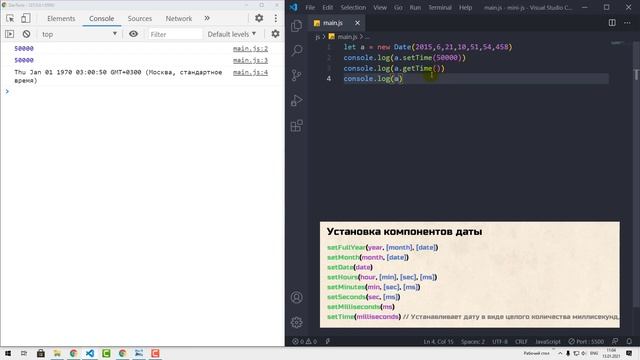The image size is (640, 360).
Task: Open the Help menu in VS Code
Action: click(x=465, y=7)
